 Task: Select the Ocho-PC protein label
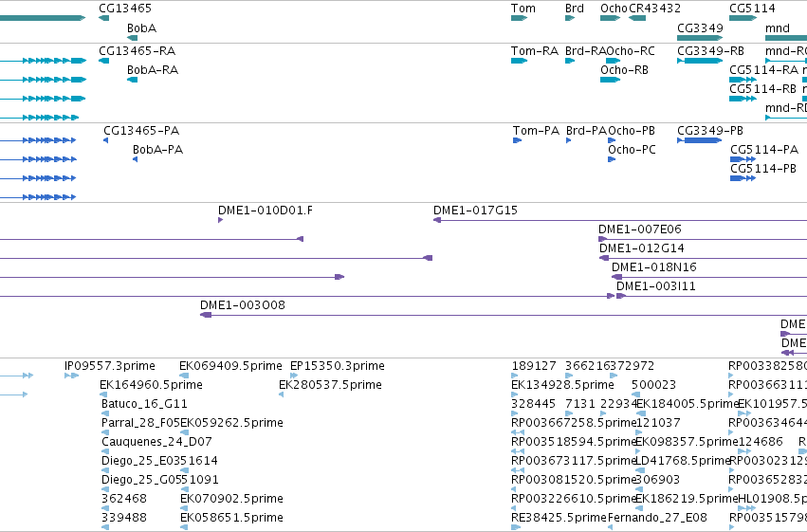632,150
